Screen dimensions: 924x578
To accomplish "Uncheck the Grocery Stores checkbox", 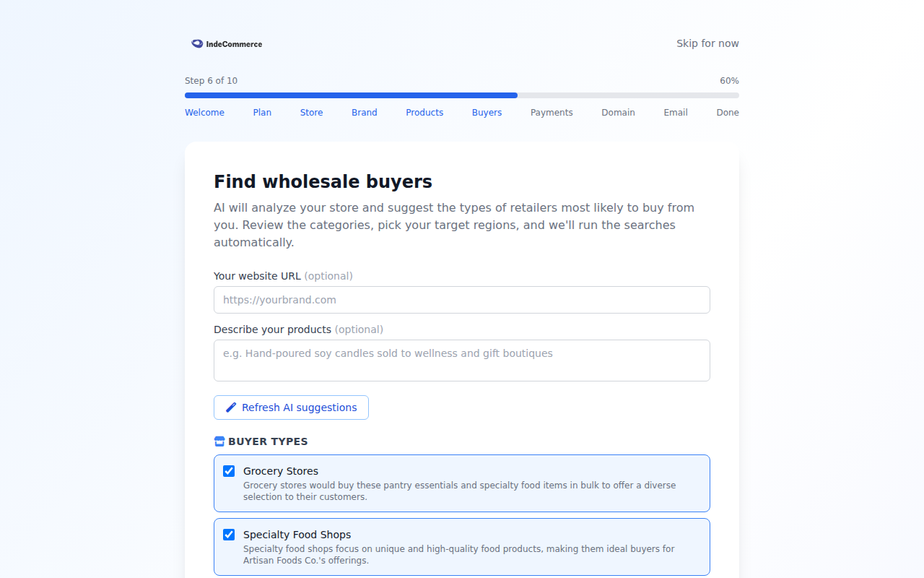I will [x=229, y=471].
